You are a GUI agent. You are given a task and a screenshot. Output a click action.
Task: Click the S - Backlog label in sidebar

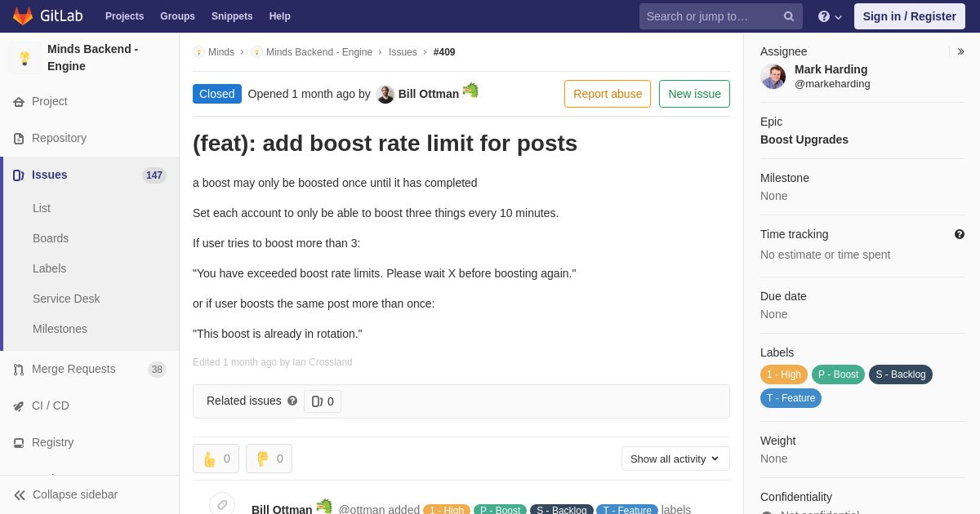tap(901, 374)
